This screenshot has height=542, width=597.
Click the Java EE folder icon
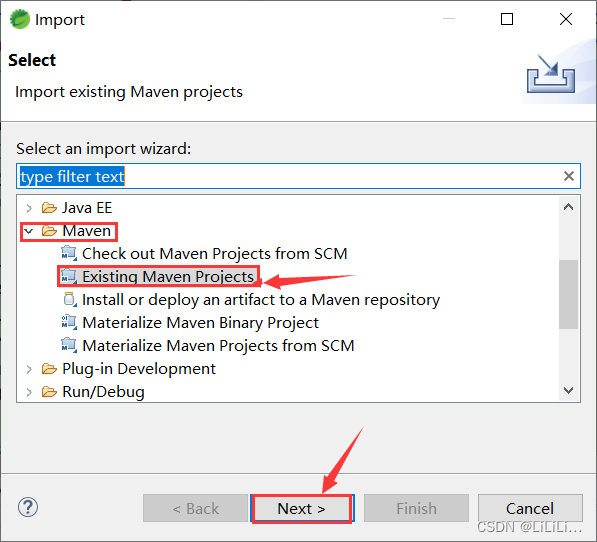(x=49, y=208)
